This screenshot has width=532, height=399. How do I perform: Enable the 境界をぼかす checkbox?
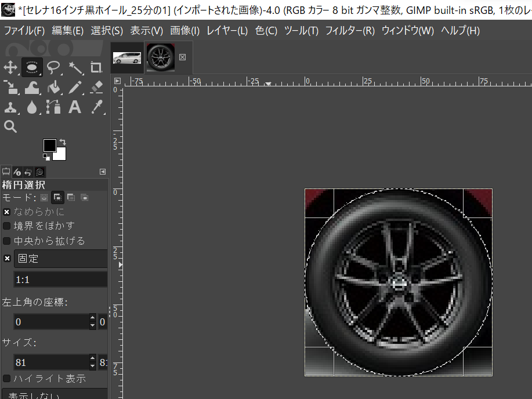click(7, 226)
